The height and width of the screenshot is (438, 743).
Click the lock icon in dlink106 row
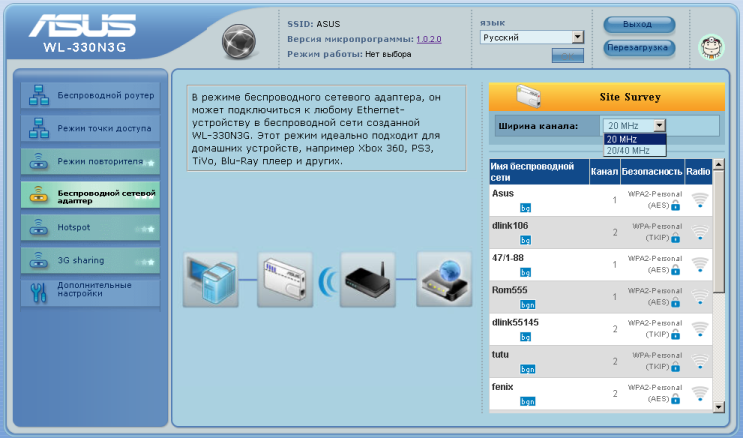(x=676, y=238)
